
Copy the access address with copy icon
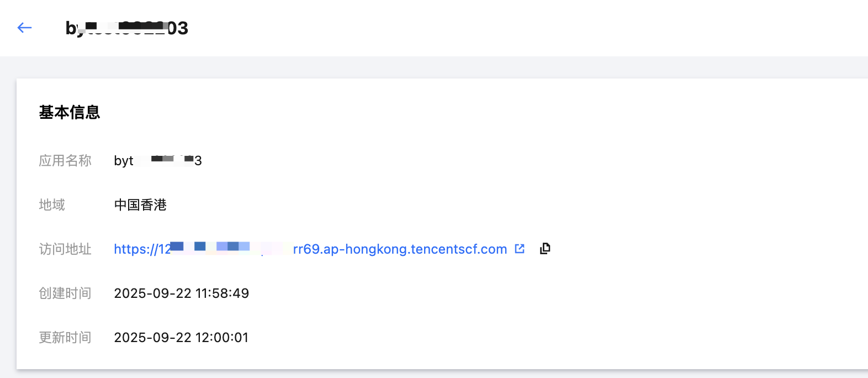tap(545, 249)
